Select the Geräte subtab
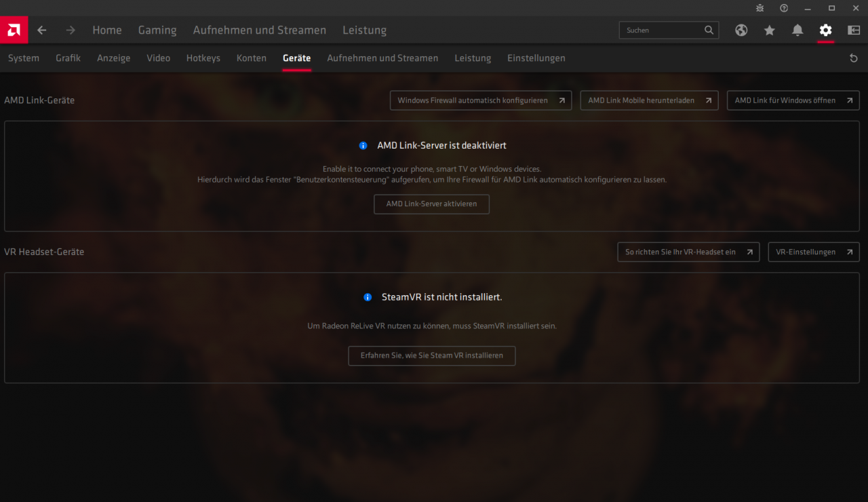This screenshot has height=502, width=868. click(x=297, y=58)
